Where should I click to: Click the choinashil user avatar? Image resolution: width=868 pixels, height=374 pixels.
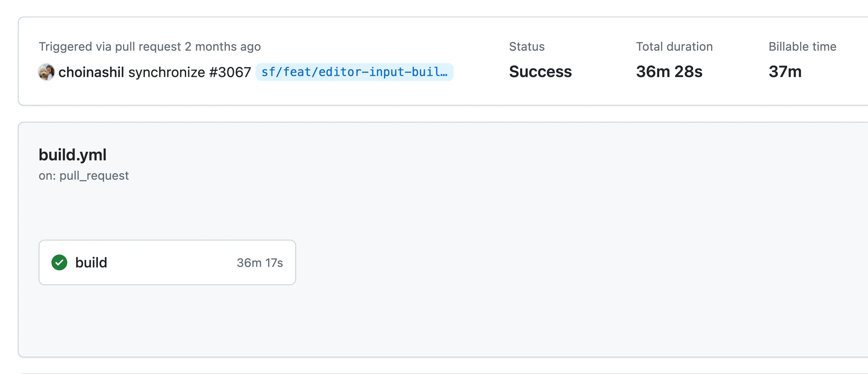point(46,72)
